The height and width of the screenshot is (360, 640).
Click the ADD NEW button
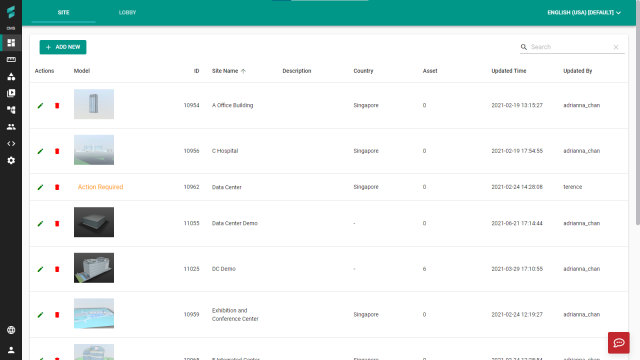63,47
